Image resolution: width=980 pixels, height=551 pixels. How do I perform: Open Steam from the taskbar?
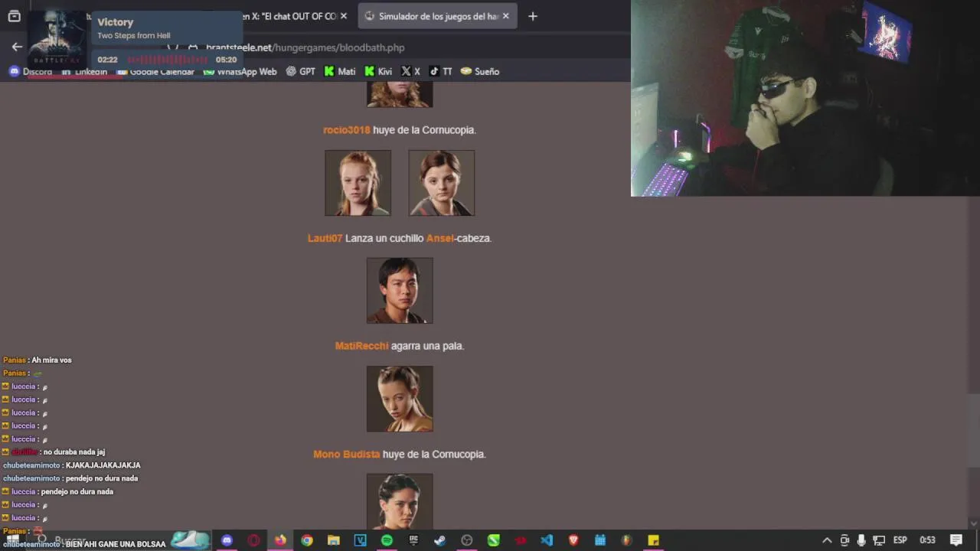click(x=440, y=540)
